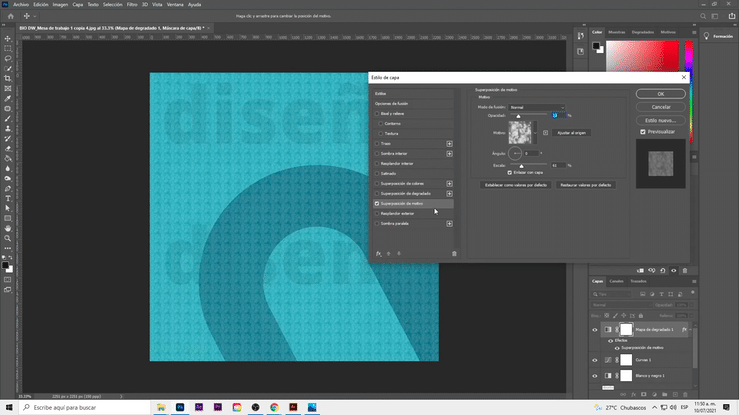This screenshot has width=739, height=415.
Task: Click the fx button at Layers panel bottom
Action: click(633, 394)
